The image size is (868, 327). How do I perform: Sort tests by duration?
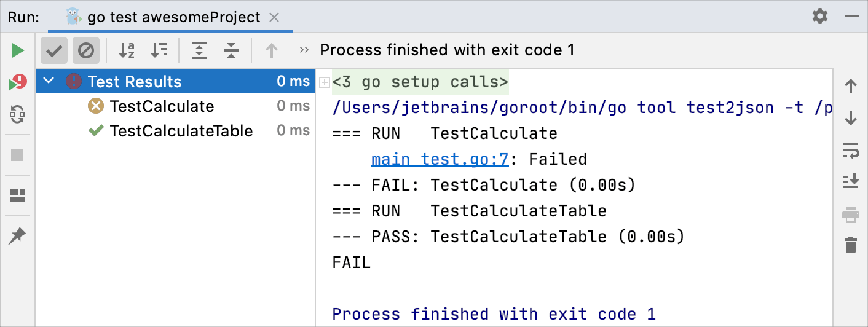[159, 50]
